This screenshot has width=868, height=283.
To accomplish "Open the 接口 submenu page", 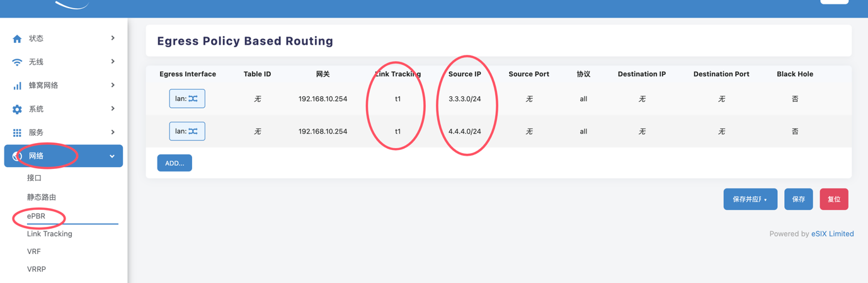I will click(34, 178).
